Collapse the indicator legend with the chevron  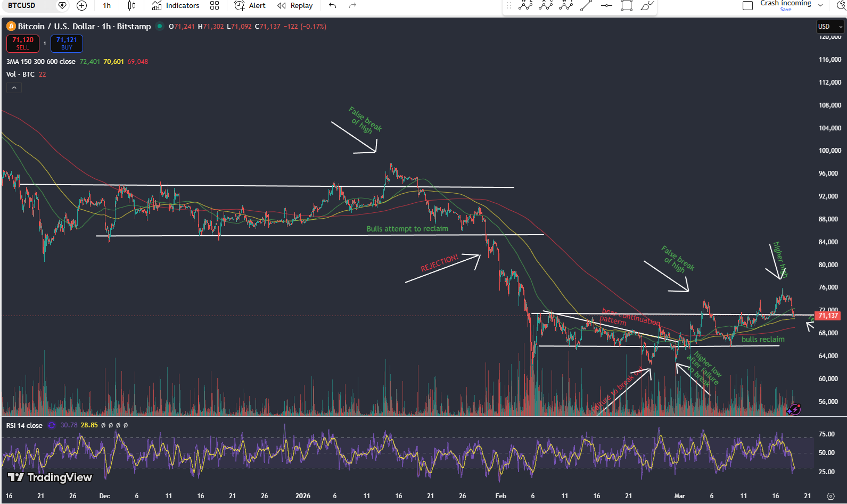pos(14,88)
